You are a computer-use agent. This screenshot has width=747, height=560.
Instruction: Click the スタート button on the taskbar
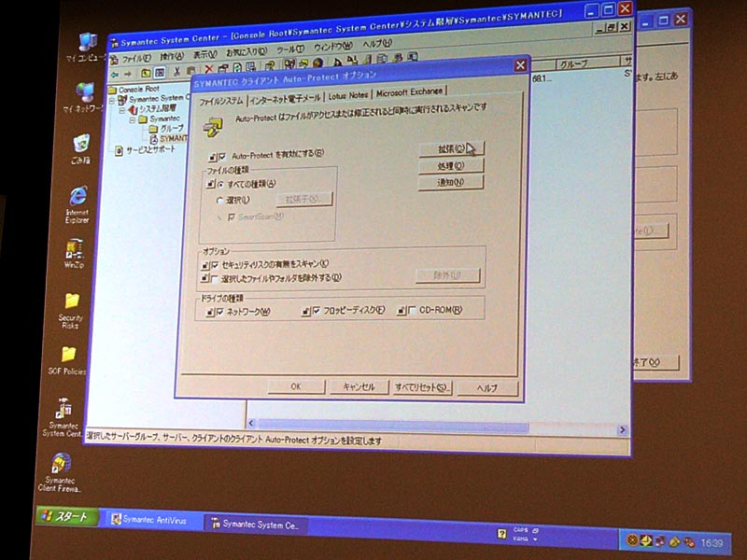coord(67,516)
